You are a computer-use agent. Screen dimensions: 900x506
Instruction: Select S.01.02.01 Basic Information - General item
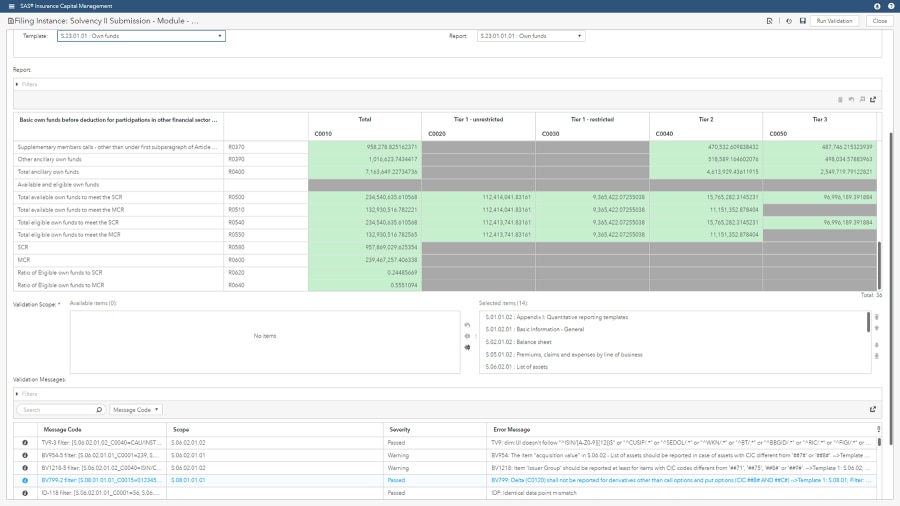tap(674, 330)
